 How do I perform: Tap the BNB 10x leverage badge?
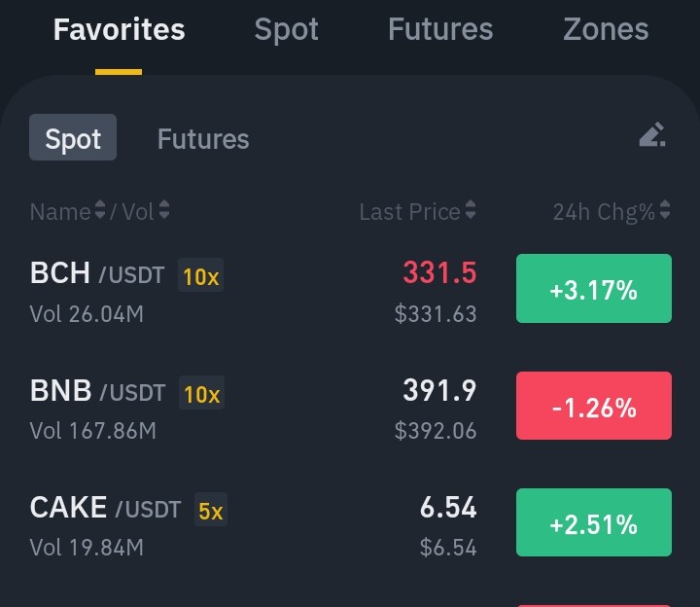pyautogui.click(x=201, y=393)
